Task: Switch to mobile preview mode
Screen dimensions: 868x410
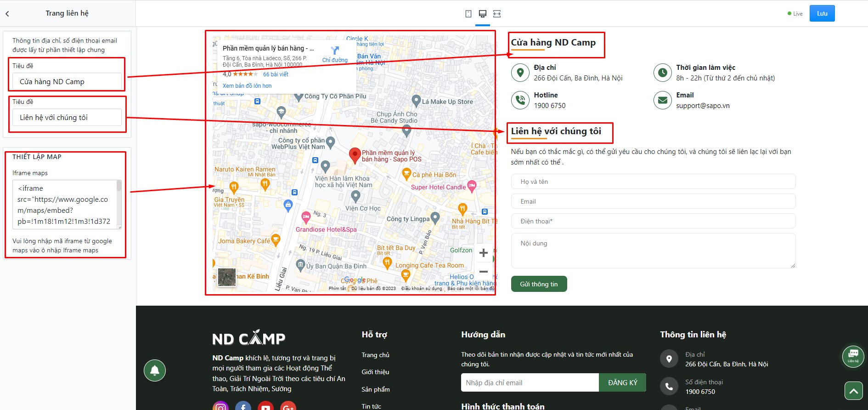Action: (x=468, y=14)
